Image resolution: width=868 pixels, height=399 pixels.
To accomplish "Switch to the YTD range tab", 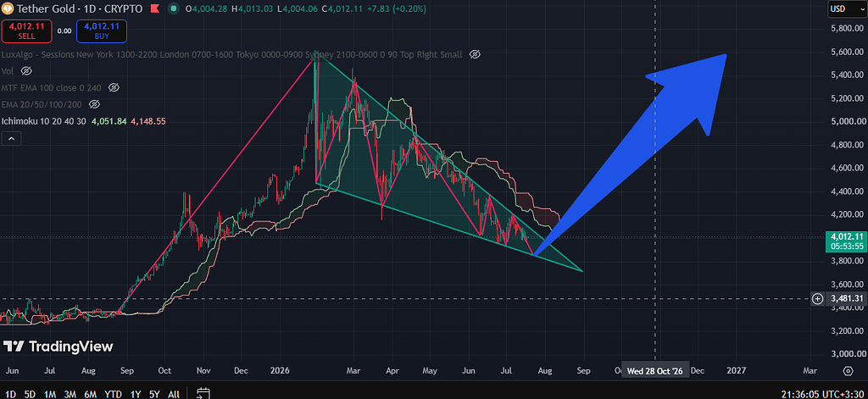I will point(114,394).
